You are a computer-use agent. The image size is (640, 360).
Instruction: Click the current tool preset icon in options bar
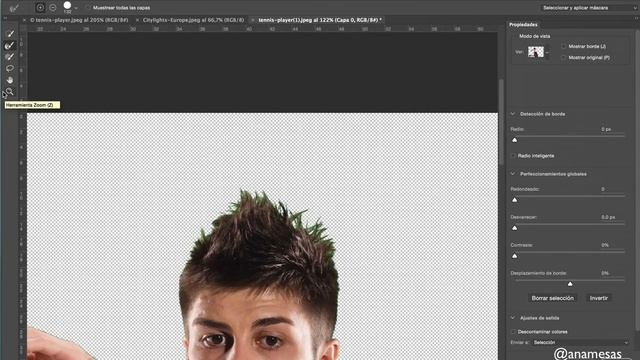click(x=14, y=8)
